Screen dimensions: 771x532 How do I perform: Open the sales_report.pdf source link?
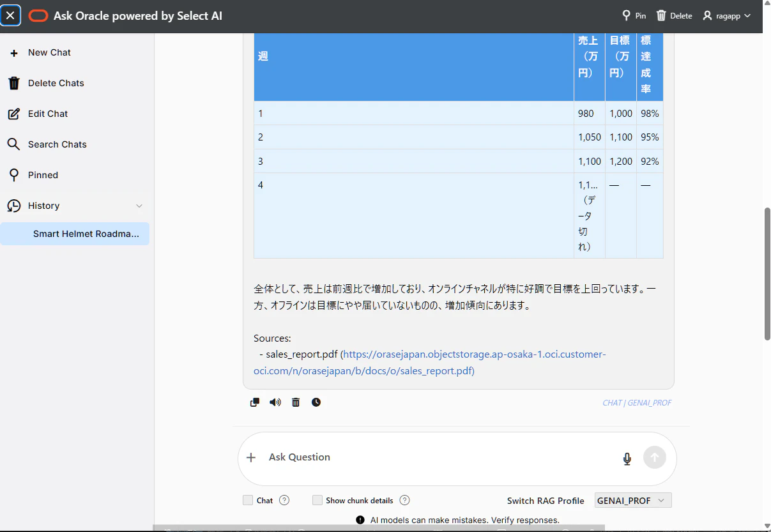(429, 362)
